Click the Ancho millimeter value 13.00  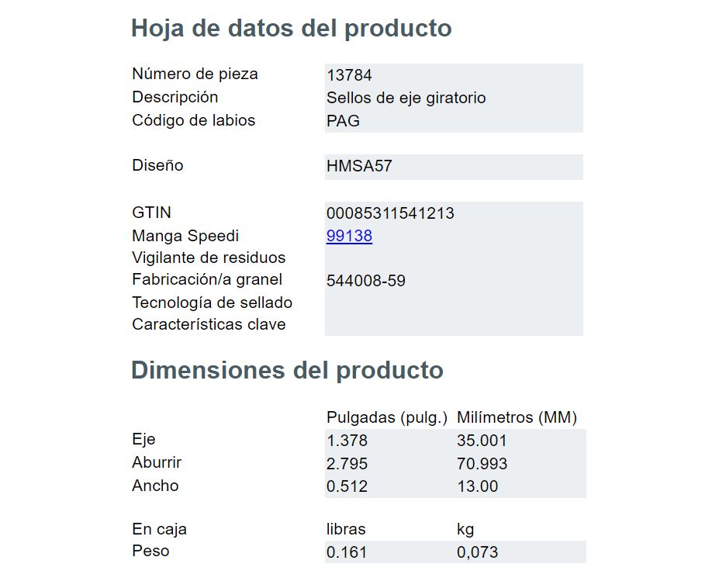[478, 486]
